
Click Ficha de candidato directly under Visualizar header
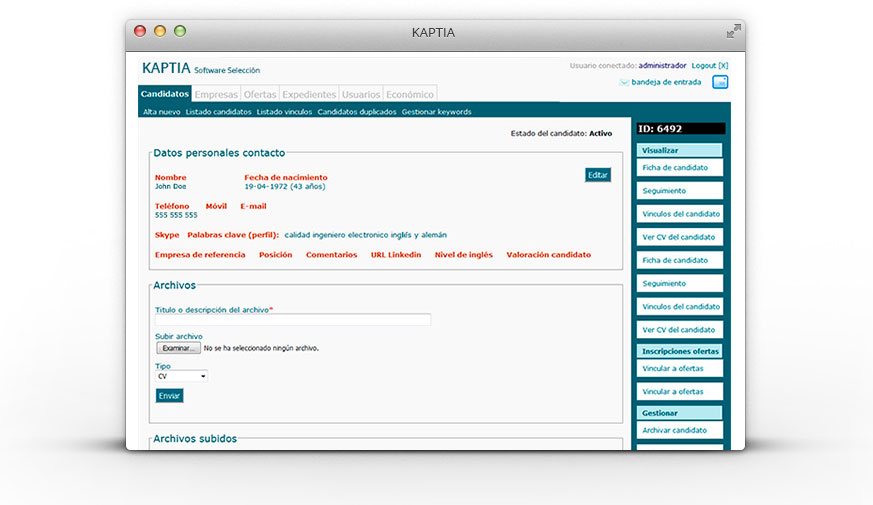(x=680, y=168)
